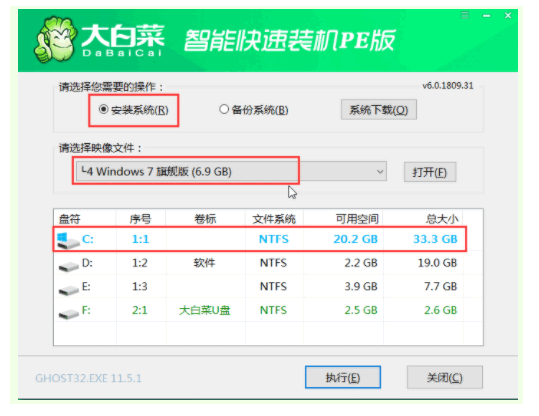Click the 关闭(C) button
Screen dimensions: 539x416
tap(444, 377)
